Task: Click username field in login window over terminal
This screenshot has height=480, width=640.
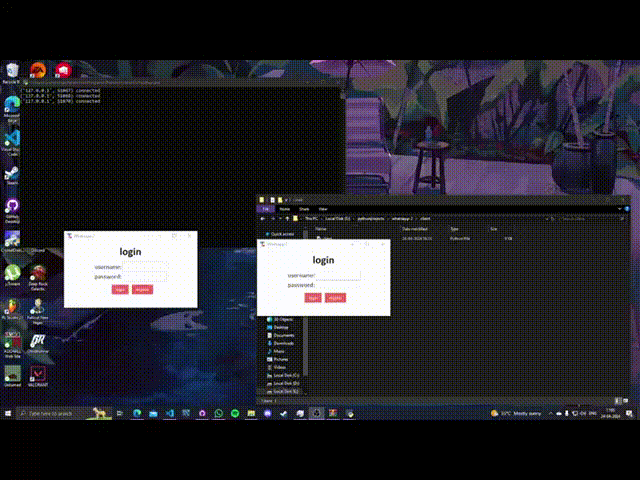Action: point(144,267)
